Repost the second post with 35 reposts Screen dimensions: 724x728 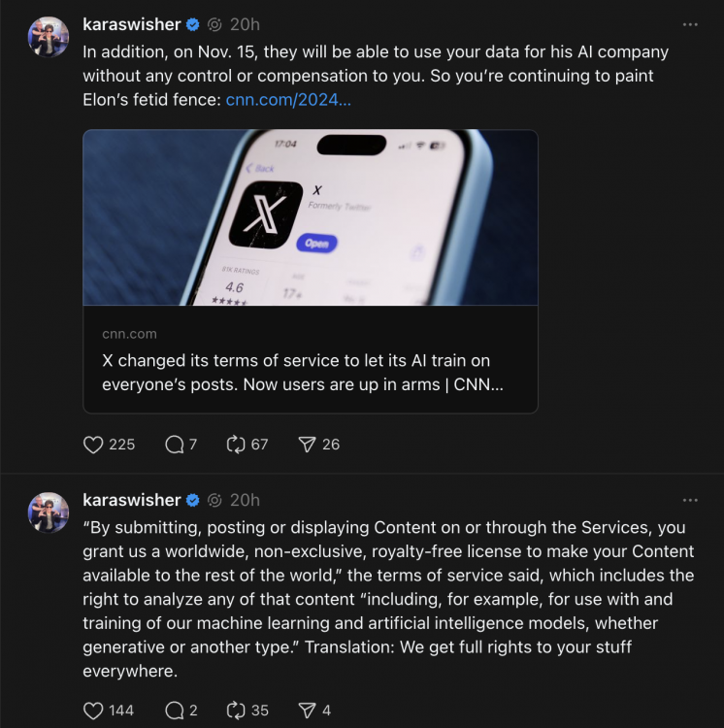click(236, 711)
